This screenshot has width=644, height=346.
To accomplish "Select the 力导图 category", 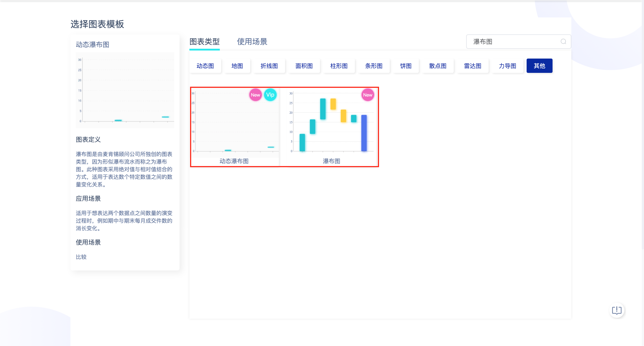I will (508, 66).
